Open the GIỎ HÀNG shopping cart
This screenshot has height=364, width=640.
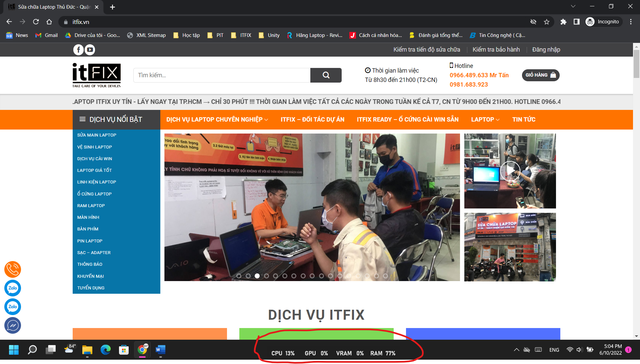pos(541,75)
